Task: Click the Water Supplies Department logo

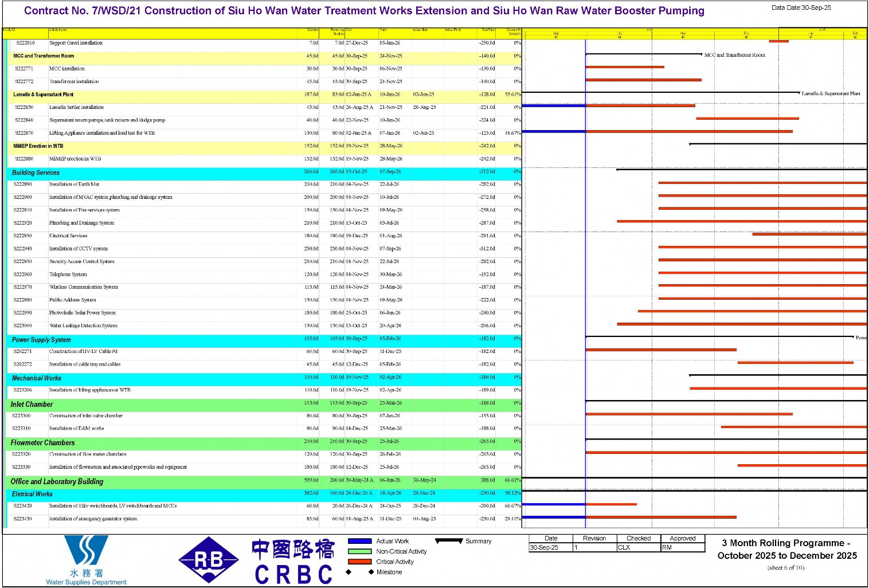Action: point(86,560)
